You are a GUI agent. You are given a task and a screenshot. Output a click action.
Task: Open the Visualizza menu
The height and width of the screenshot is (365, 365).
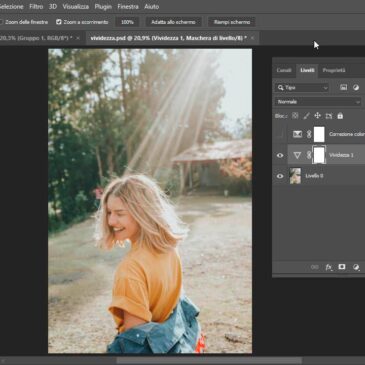click(76, 7)
